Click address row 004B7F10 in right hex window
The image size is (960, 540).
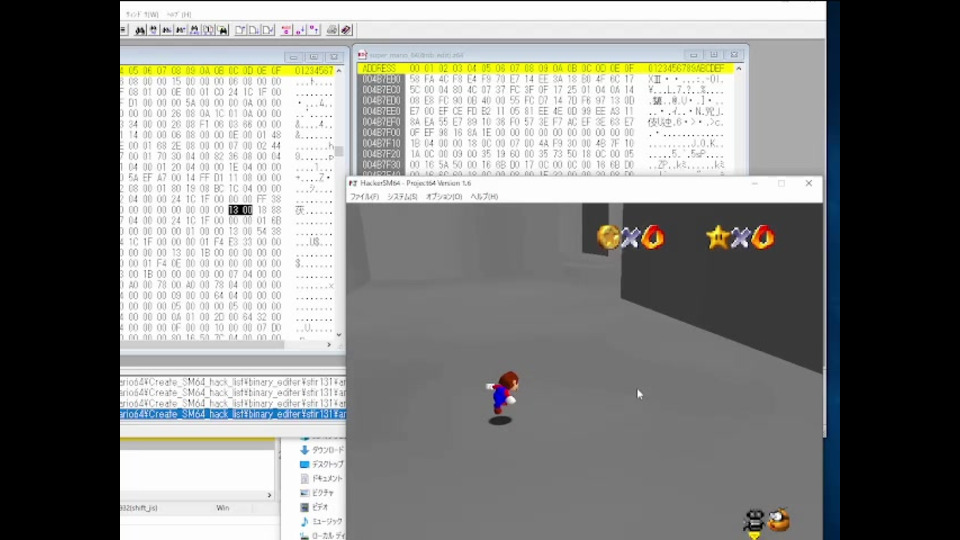(x=381, y=143)
